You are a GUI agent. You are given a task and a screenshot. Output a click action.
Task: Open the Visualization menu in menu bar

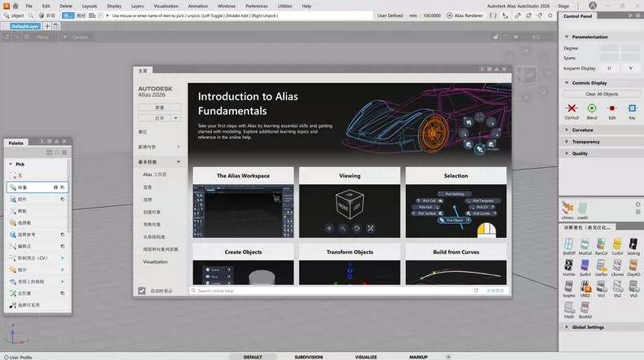coord(165,6)
